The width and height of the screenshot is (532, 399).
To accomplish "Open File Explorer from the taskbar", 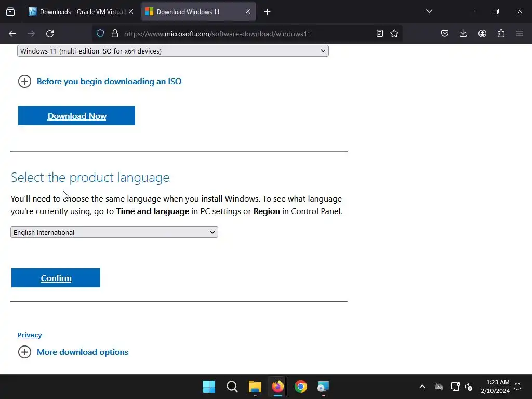I will (x=255, y=387).
